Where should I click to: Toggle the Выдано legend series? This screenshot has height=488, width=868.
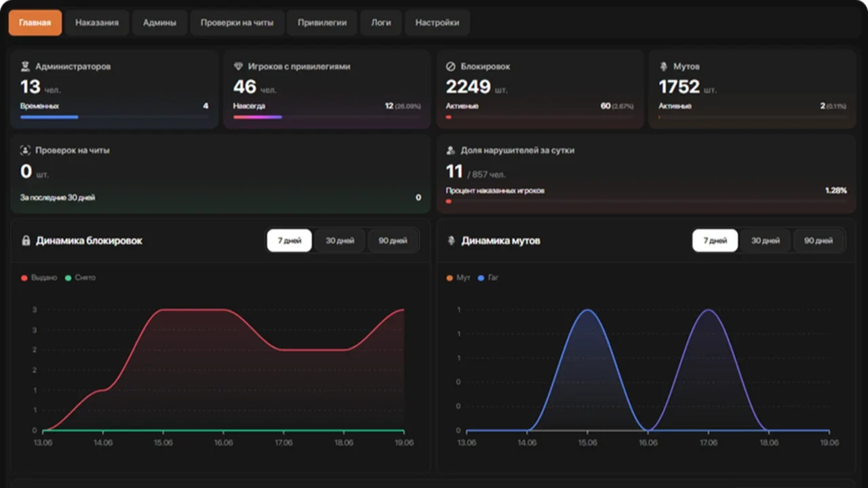tap(39, 278)
